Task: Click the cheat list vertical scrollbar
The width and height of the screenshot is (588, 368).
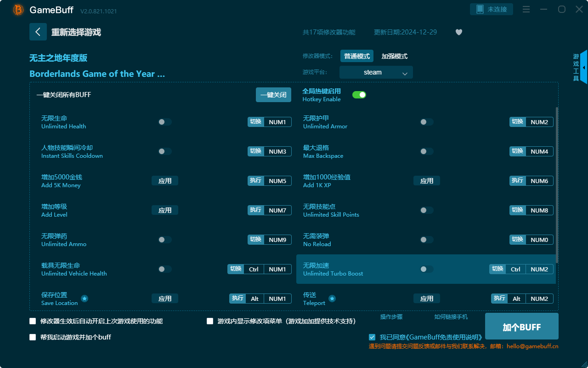Action: click(557, 184)
